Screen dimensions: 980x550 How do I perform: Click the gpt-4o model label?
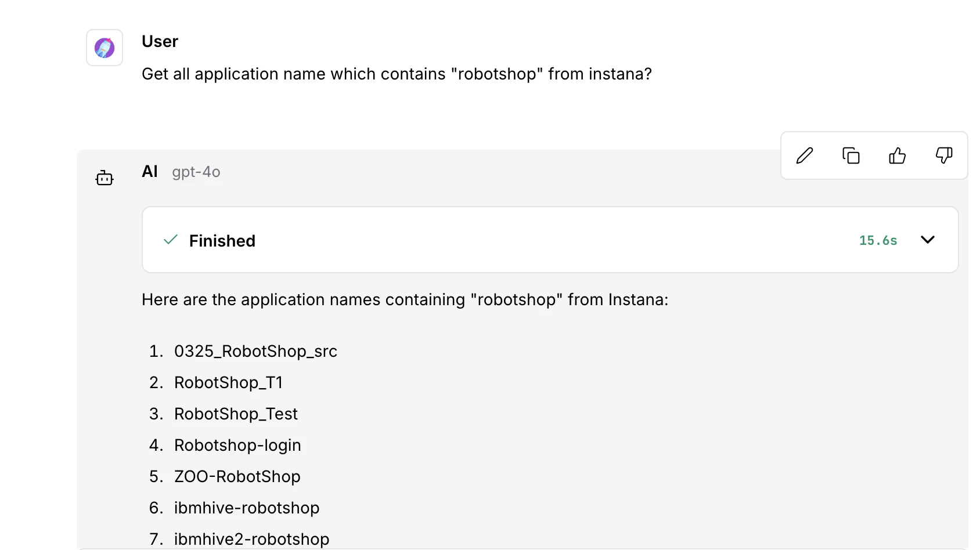[196, 172]
